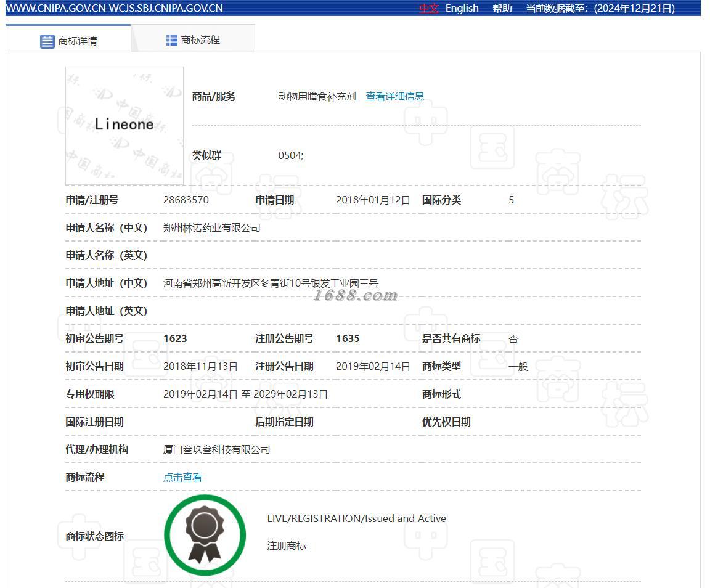Select application number 28683570

click(186, 200)
